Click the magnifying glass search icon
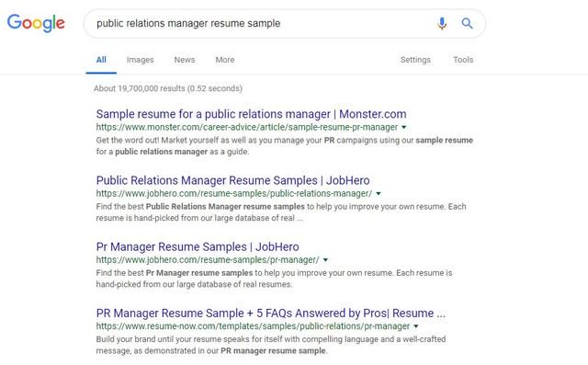Screen dimensions: 588x365 [x=467, y=23]
